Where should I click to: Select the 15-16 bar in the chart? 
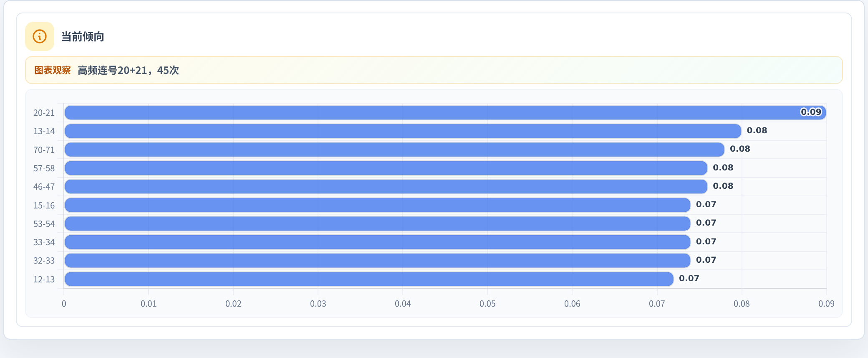(x=378, y=205)
